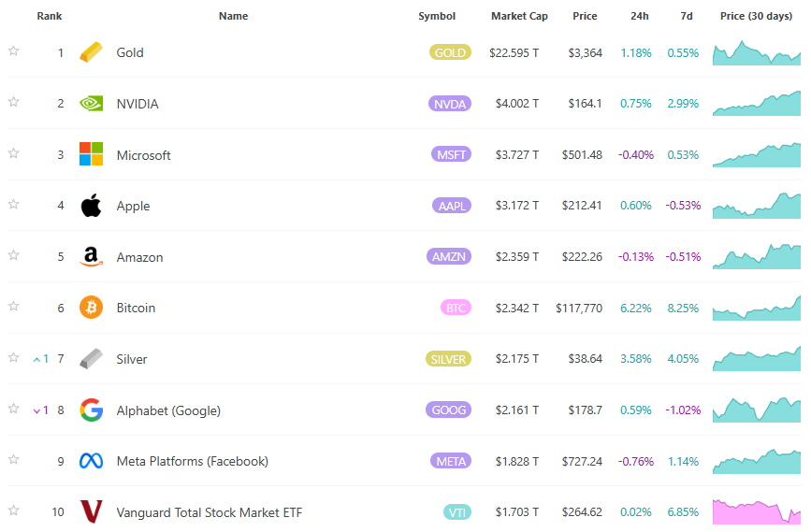This screenshot has height=532, width=811.
Task: Sort table by 24h column header
Action: (x=639, y=16)
